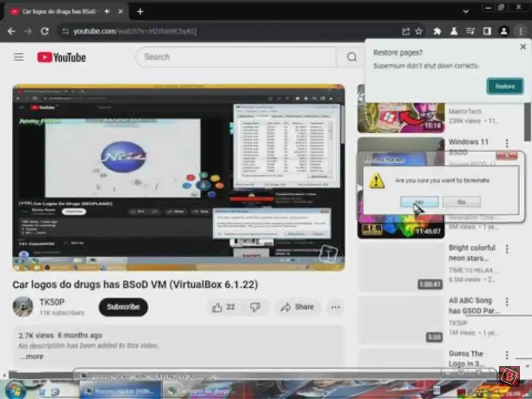
Task: Open the YouTube hamburger guide menu
Action: [x=19, y=57]
